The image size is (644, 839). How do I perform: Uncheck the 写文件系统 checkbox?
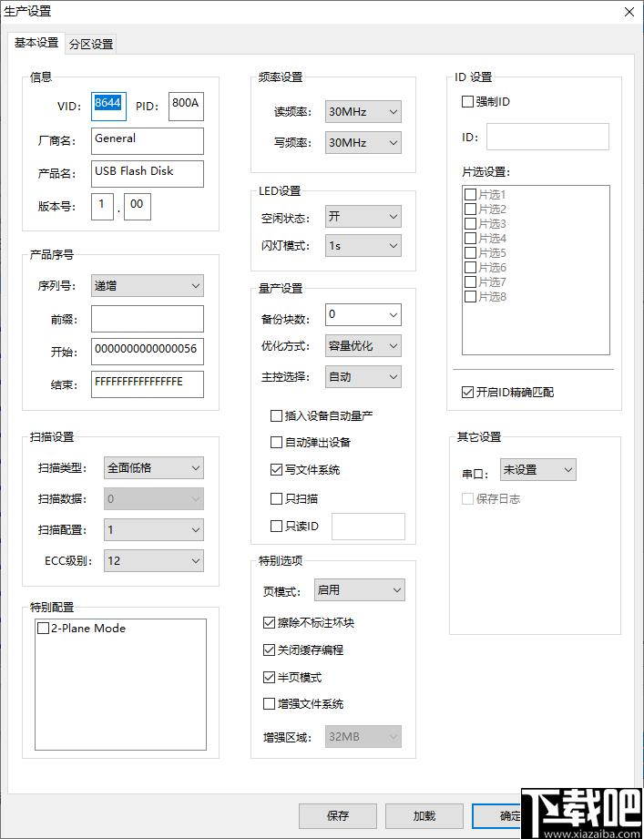(x=277, y=470)
